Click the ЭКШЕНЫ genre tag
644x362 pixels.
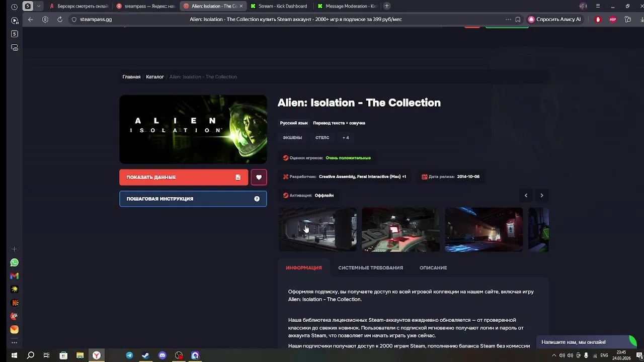point(292,138)
